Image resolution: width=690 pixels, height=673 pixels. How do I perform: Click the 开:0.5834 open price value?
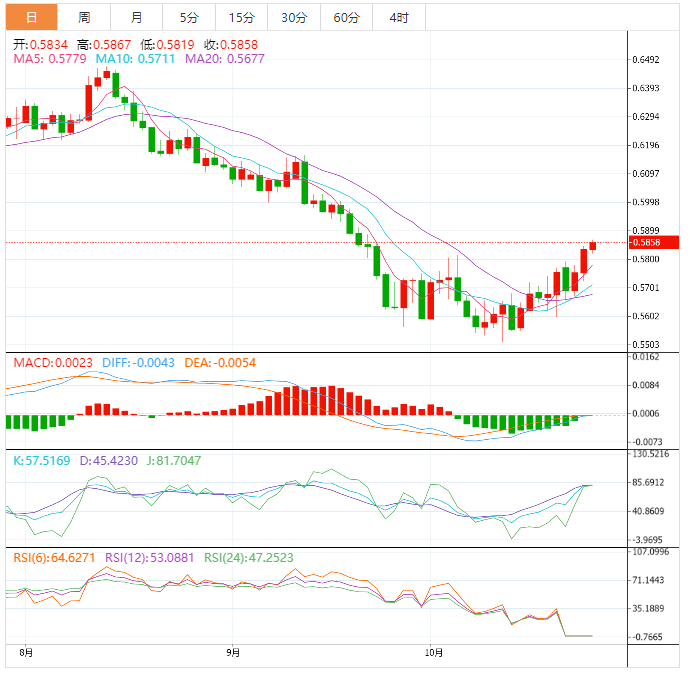tap(40, 44)
